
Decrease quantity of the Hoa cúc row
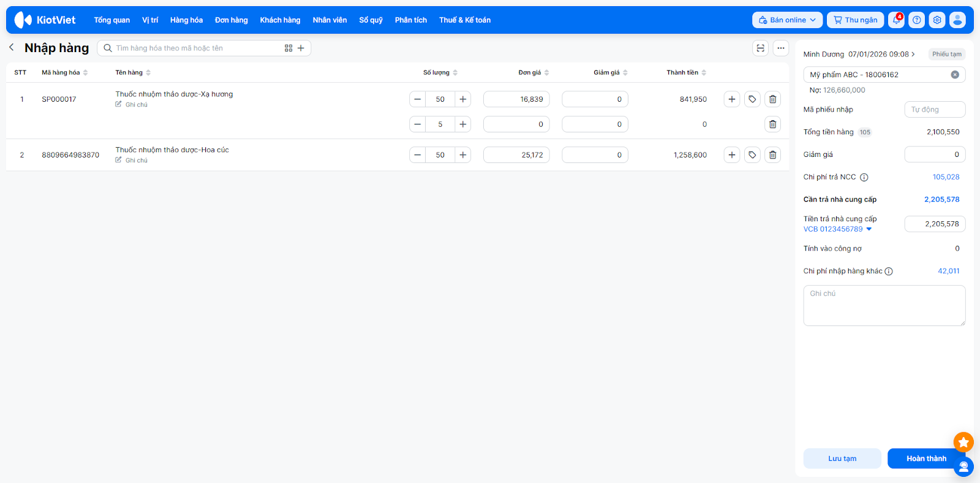418,155
